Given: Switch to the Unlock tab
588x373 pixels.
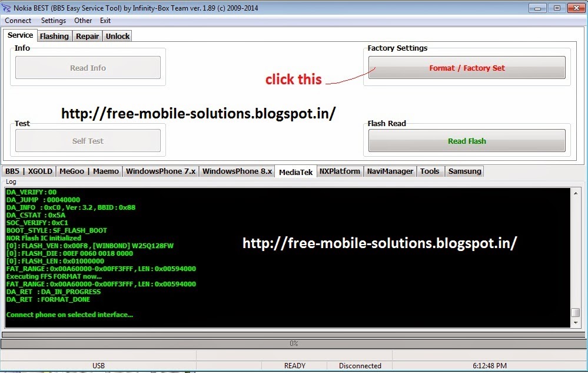Looking at the screenshot, I should pos(117,36).
